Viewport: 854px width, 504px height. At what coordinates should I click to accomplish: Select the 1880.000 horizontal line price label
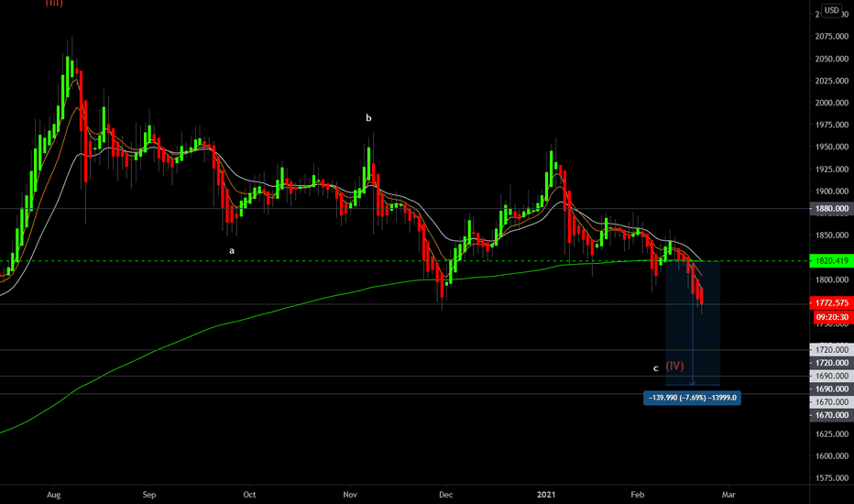pyautogui.click(x=832, y=208)
